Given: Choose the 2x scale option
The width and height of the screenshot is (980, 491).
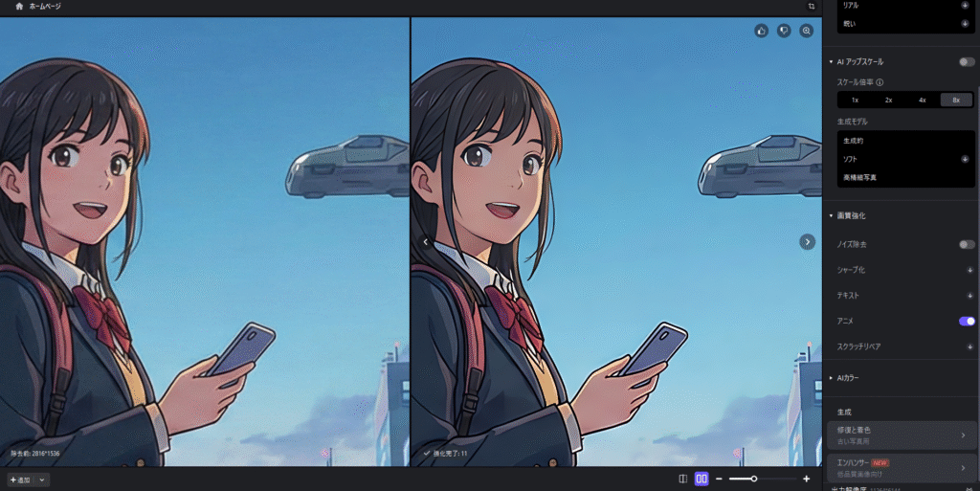Looking at the screenshot, I should [x=888, y=100].
